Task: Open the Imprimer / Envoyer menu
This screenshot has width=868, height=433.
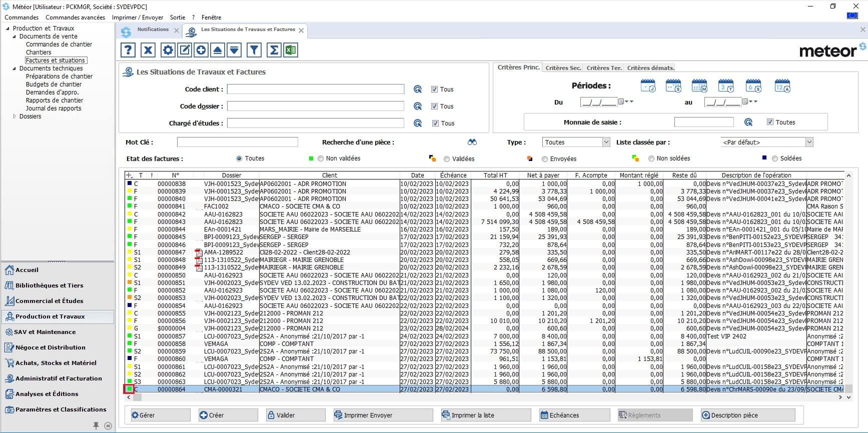Action: coord(138,17)
